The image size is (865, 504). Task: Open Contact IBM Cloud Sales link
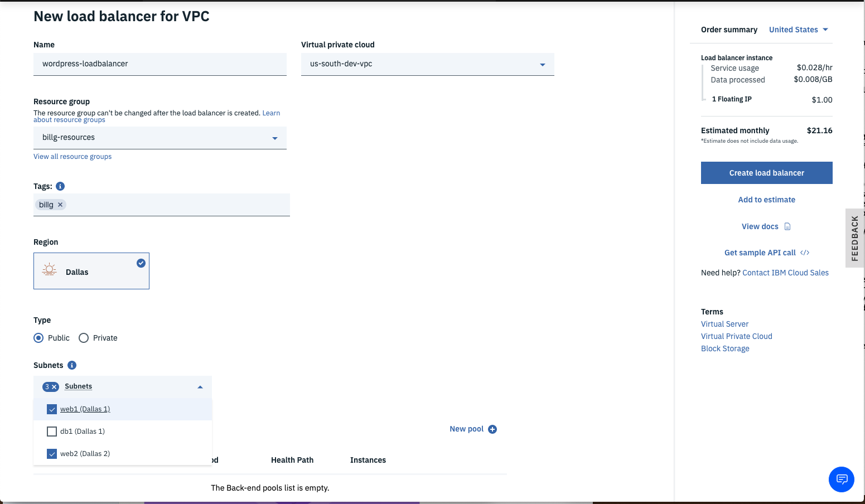tap(785, 273)
